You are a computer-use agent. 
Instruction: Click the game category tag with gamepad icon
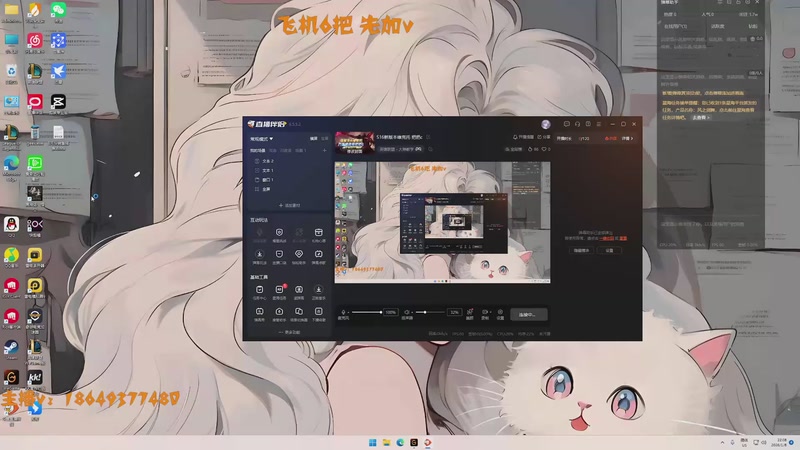click(x=401, y=149)
